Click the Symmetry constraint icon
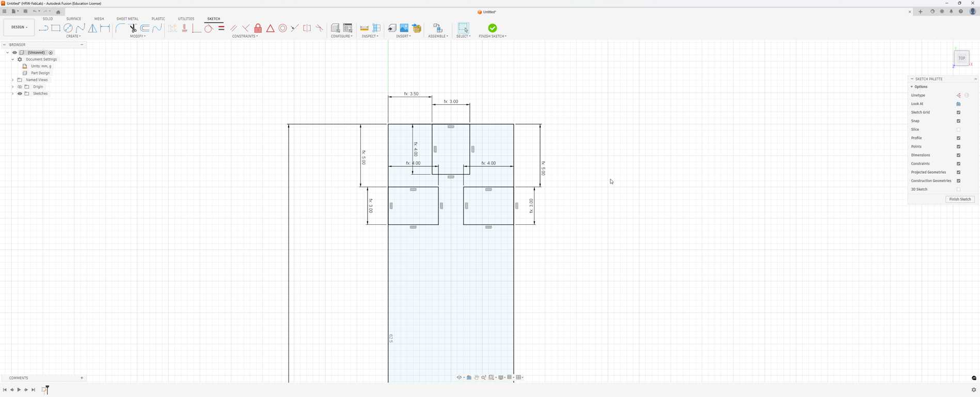The image size is (980, 397). 307,28
